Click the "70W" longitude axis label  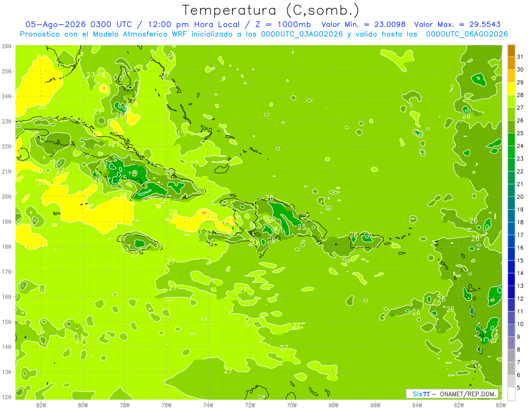click(292, 405)
